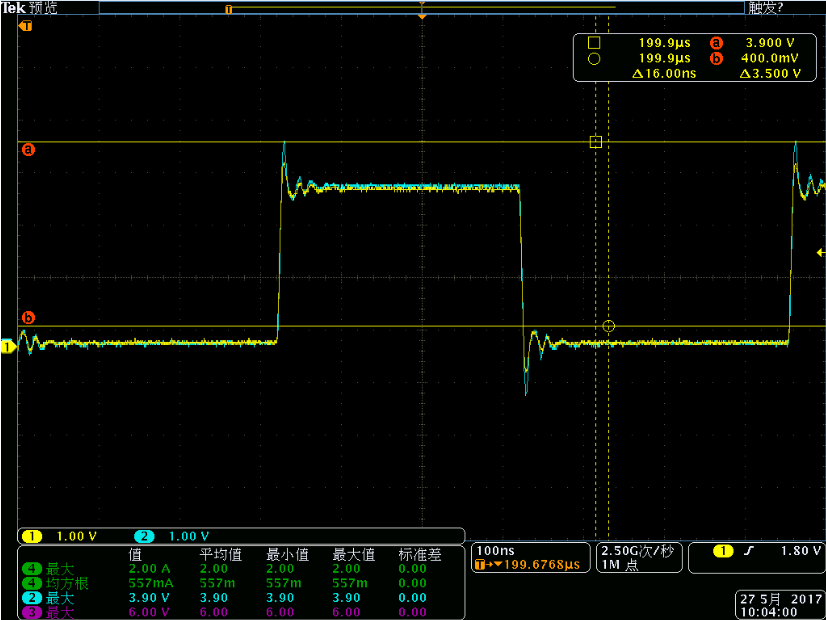Click the channel 1 scale 1.00 V

(x=76, y=536)
